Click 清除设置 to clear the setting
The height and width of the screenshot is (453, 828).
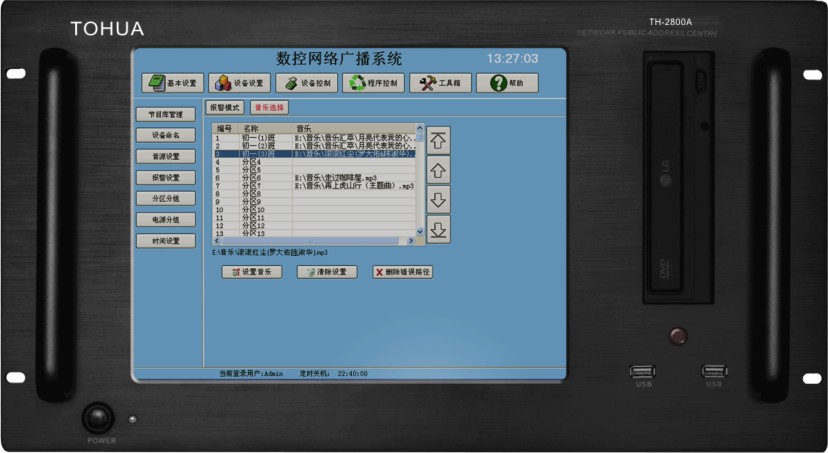pos(327,272)
